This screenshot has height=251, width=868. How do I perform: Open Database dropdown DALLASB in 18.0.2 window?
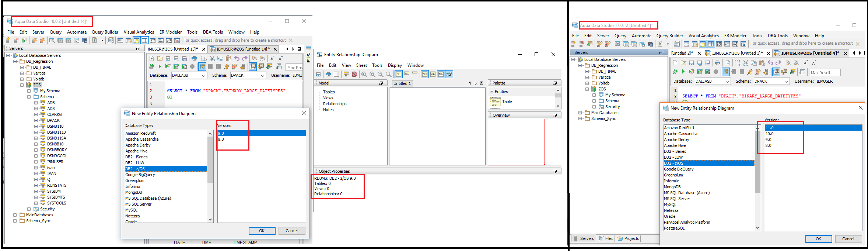(189, 75)
